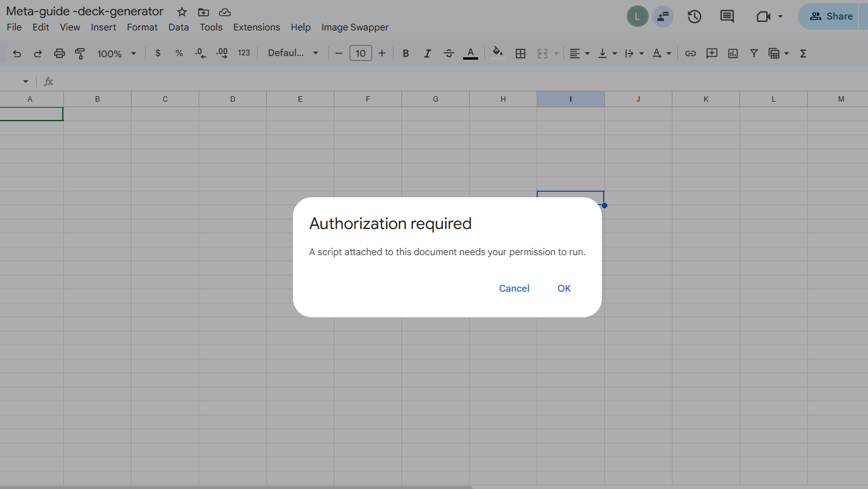Expand the horizontal align dropdown

[579, 54]
